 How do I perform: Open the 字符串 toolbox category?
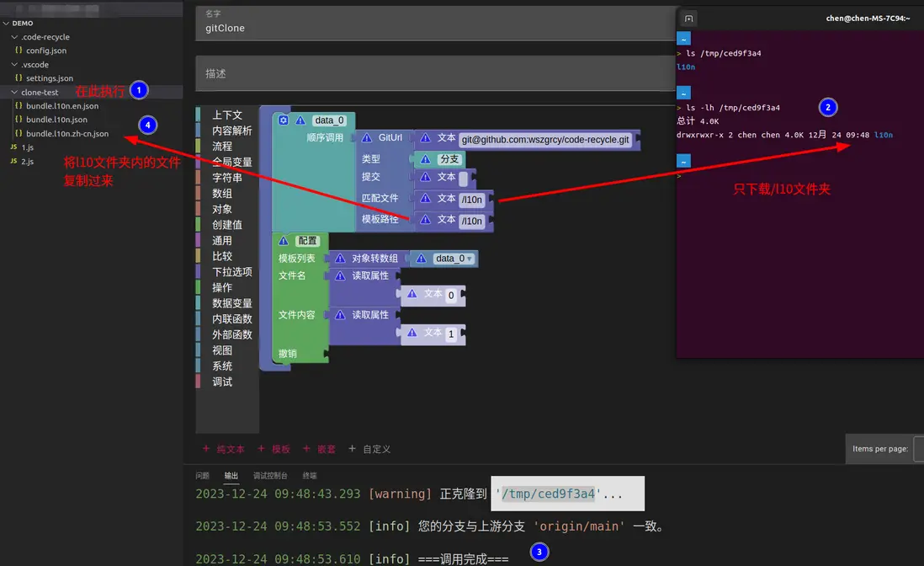(227, 178)
